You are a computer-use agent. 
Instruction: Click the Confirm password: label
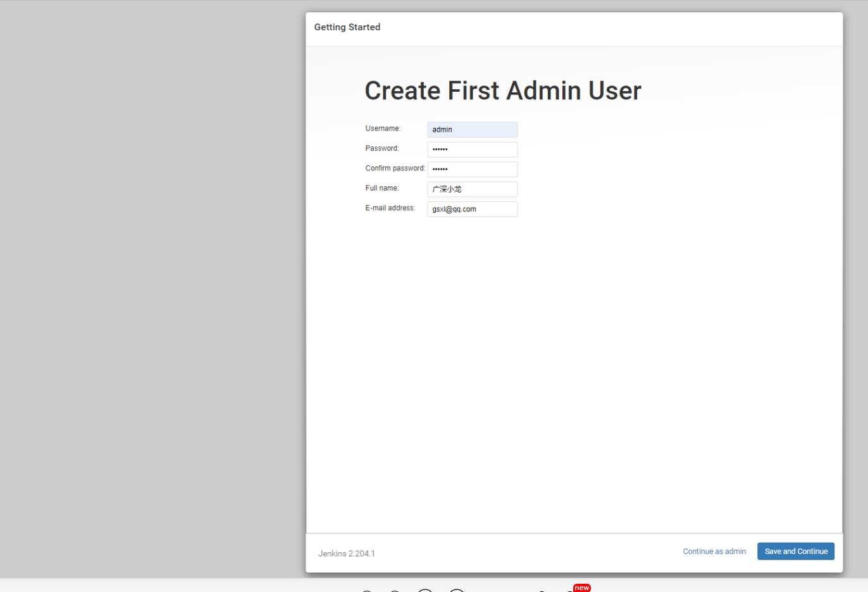tap(395, 168)
